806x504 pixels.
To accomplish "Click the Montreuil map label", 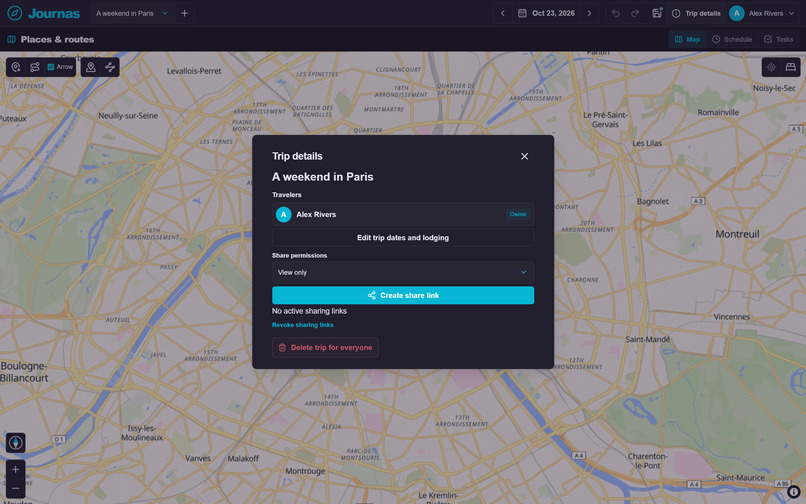I will (x=738, y=235).
